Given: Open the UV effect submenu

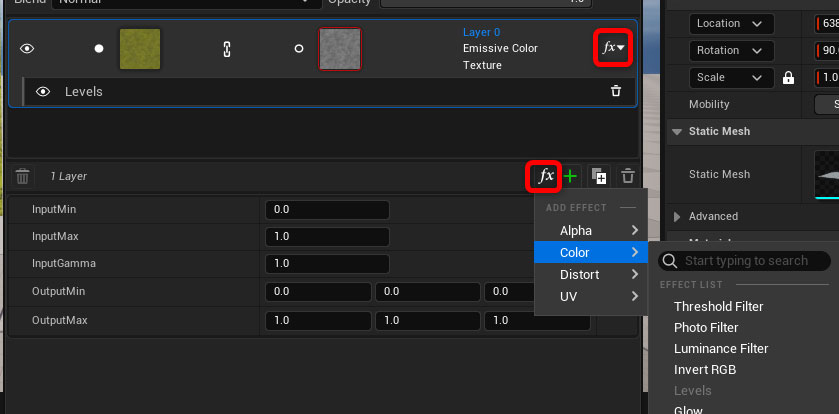Looking at the screenshot, I should click(591, 296).
